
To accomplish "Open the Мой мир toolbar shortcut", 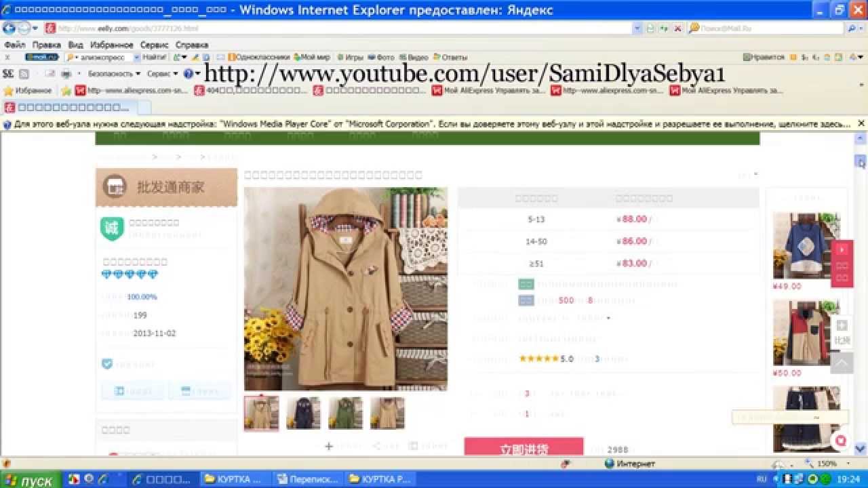I will click(312, 58).
